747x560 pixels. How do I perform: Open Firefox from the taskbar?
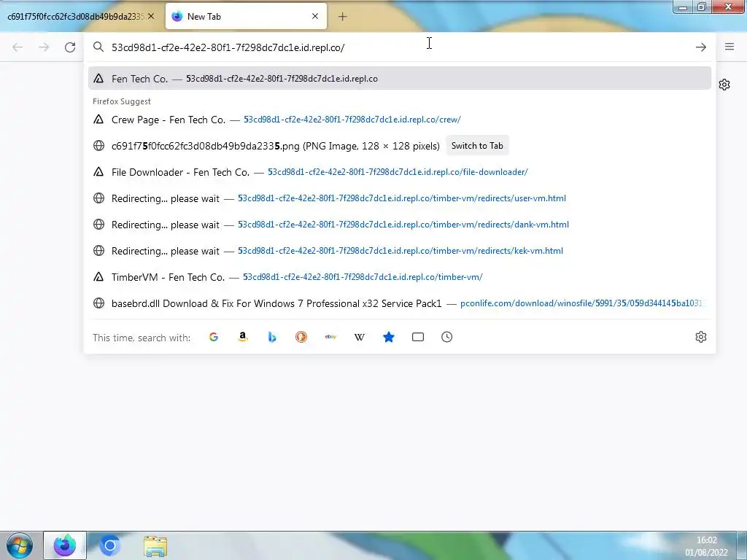point(65,545)
